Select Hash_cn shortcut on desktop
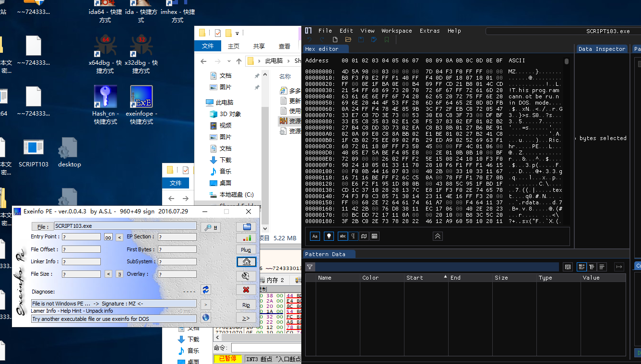Image resolution: width=641 pixels, height=364 pixels. [x=105, y=105]
